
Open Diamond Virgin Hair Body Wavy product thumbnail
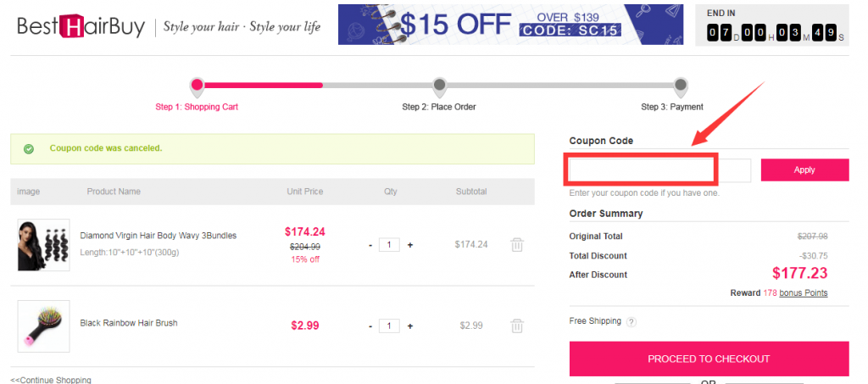44,245
